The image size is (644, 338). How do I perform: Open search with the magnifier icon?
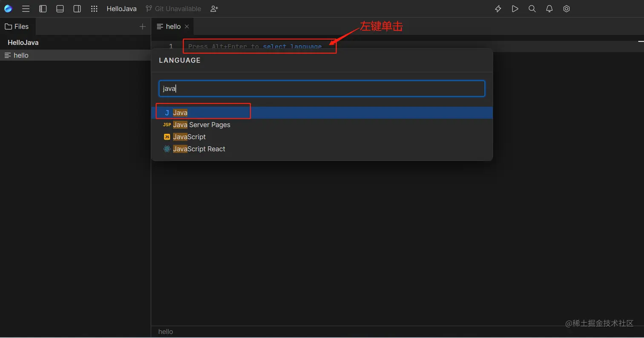pos(532,9)
